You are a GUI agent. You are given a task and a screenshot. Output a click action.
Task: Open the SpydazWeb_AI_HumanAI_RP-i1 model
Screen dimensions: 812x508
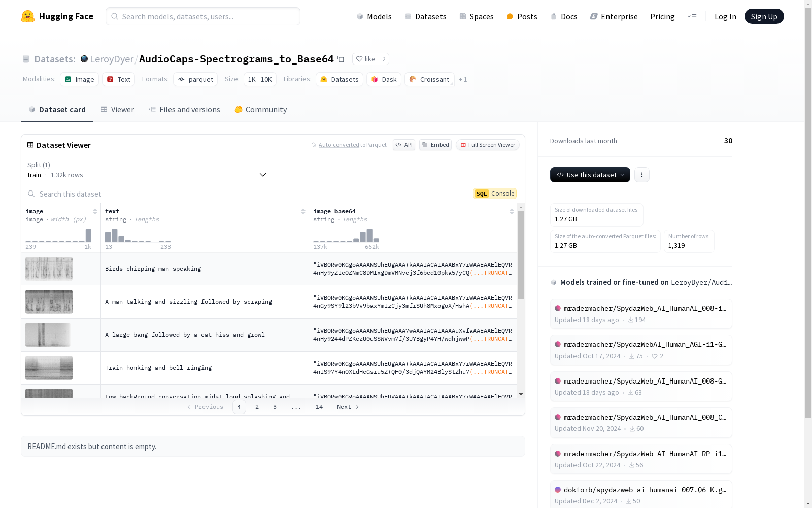tap(641, 459)
